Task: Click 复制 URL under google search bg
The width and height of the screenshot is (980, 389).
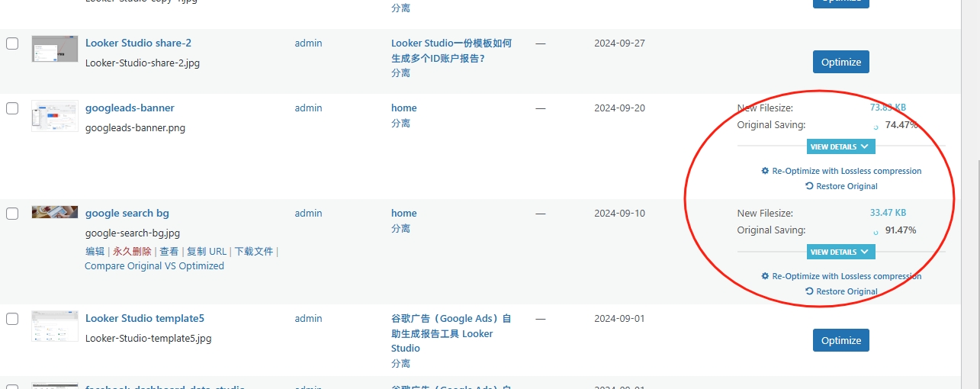Action: click(207, 252)
